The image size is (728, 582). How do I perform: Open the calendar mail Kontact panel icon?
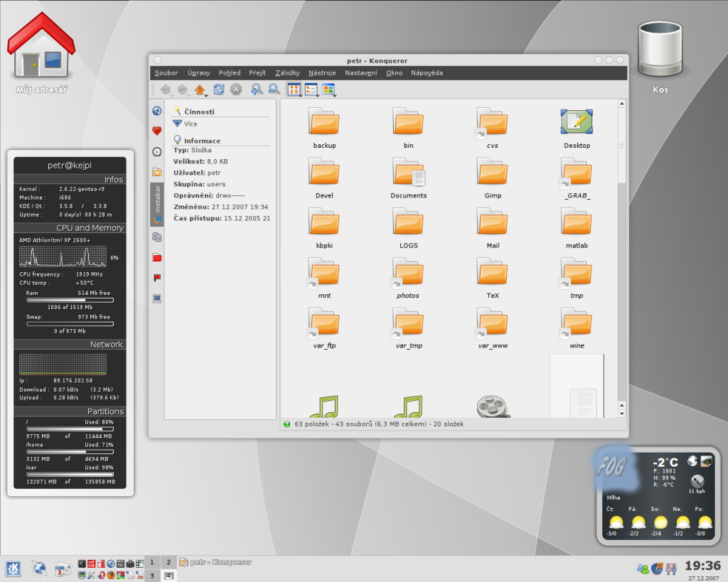pos(63,569)
